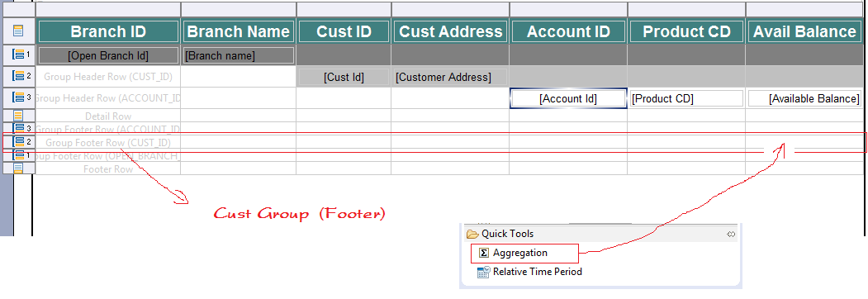Select CUST_ID group footer row icon
868x299 pixels.
coord(18,142)
